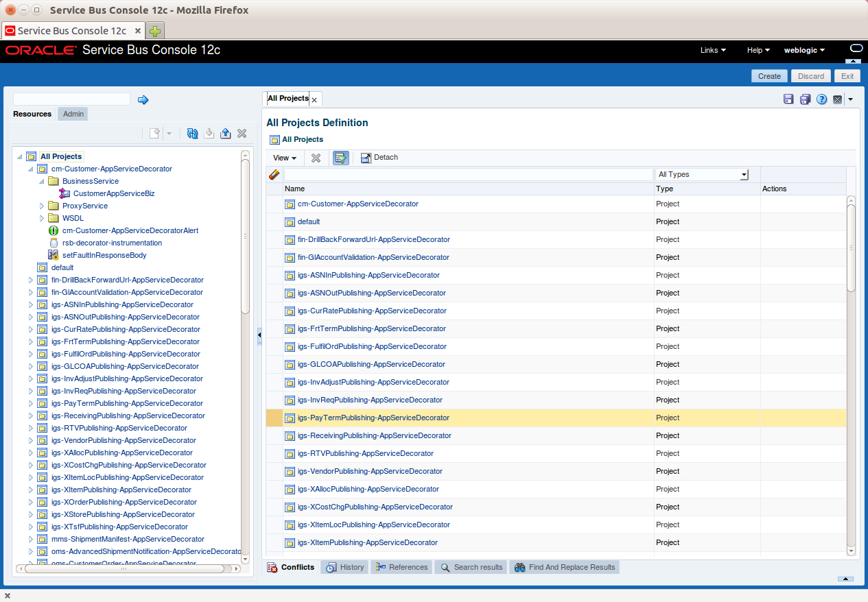Click the All Projects folder icon in tree
This screenshot has width=868, height=602.
tap(32, 156)
